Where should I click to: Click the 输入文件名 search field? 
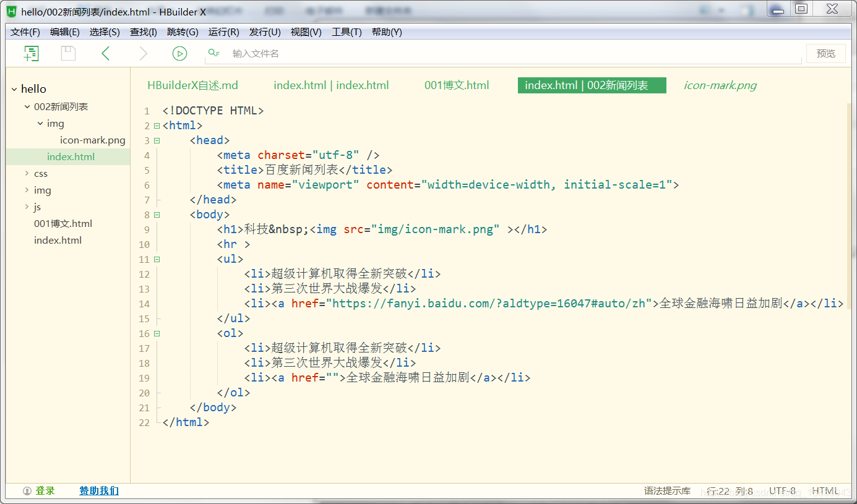(503, 54)
